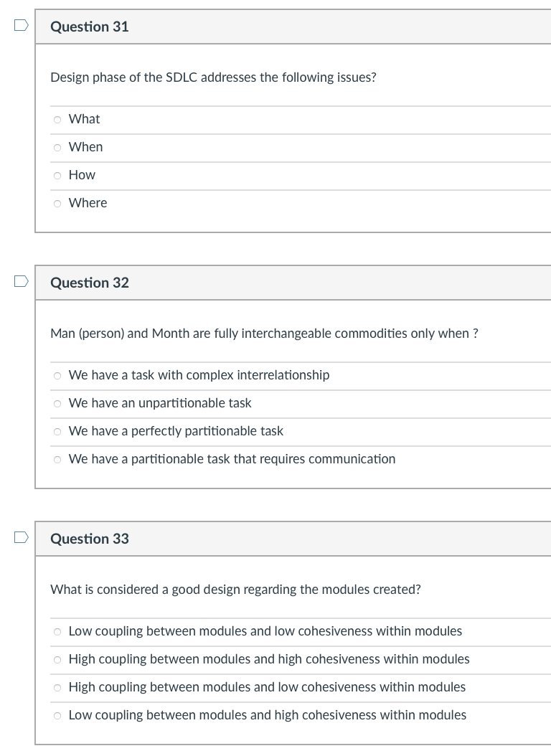Screen dimensions: 551x756
Task: Click the Question 33 header
Action: coord(89,539)
